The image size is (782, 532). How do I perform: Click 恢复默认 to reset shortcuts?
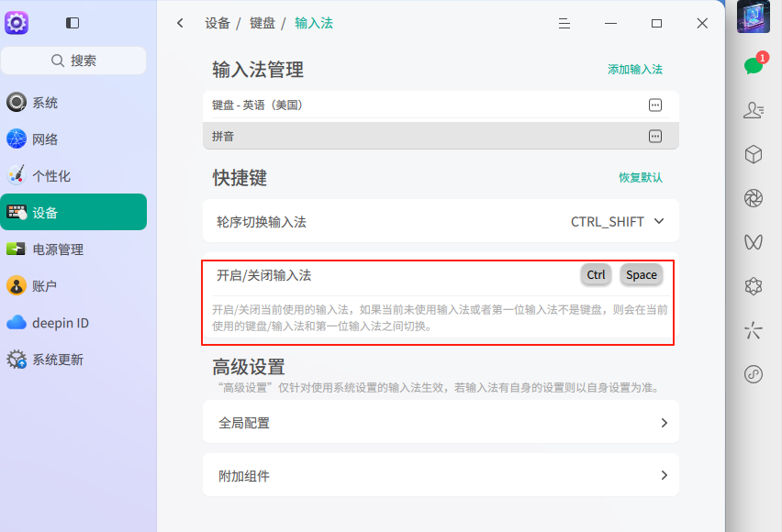[641, 178]
